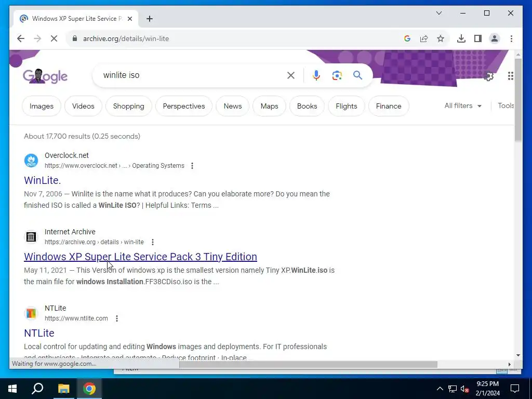This screenshot has width=532, height=399.
Task: Open the NTLite result link
Action: pos(39,333)
